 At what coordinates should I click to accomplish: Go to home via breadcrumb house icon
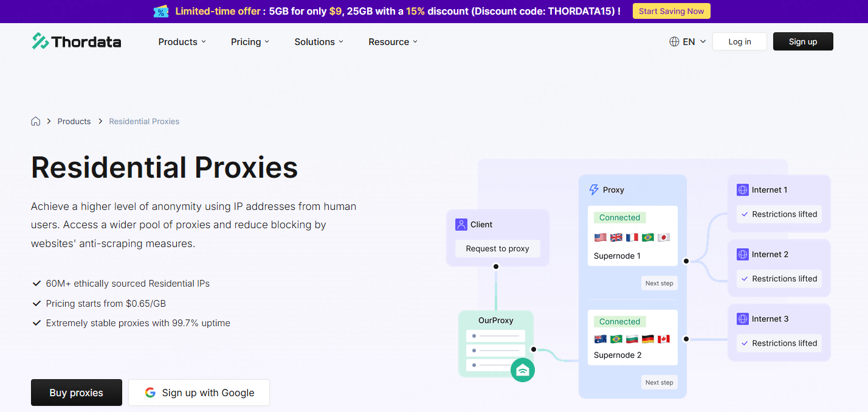(x=36, y=121)
